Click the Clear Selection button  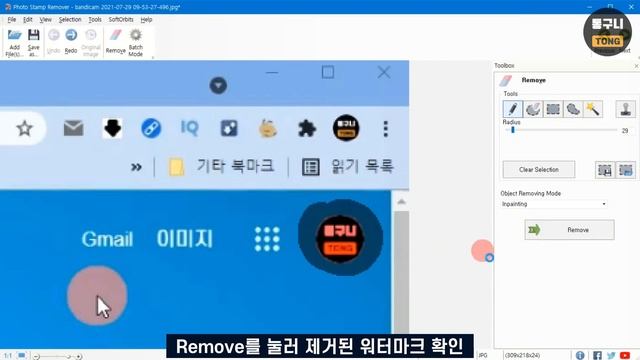coord(539,169)
